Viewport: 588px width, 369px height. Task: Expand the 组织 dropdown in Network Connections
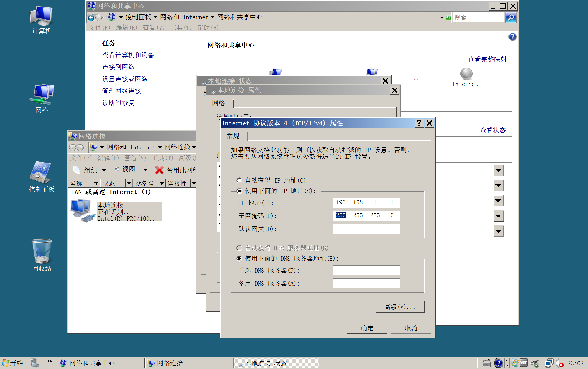click(104, 170)
